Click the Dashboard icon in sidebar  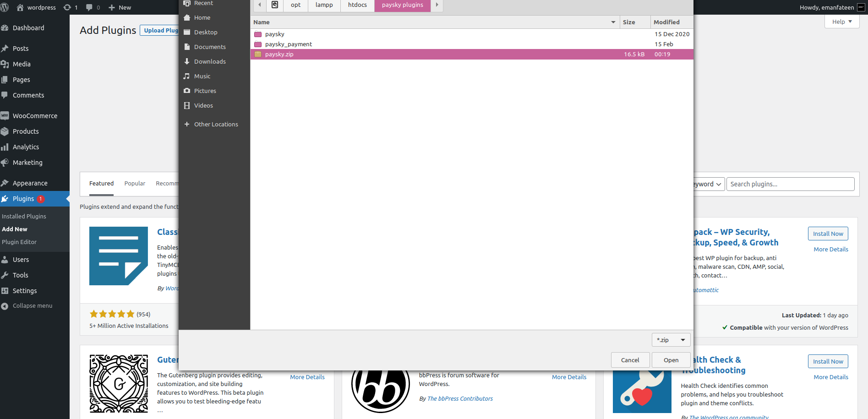5,28
